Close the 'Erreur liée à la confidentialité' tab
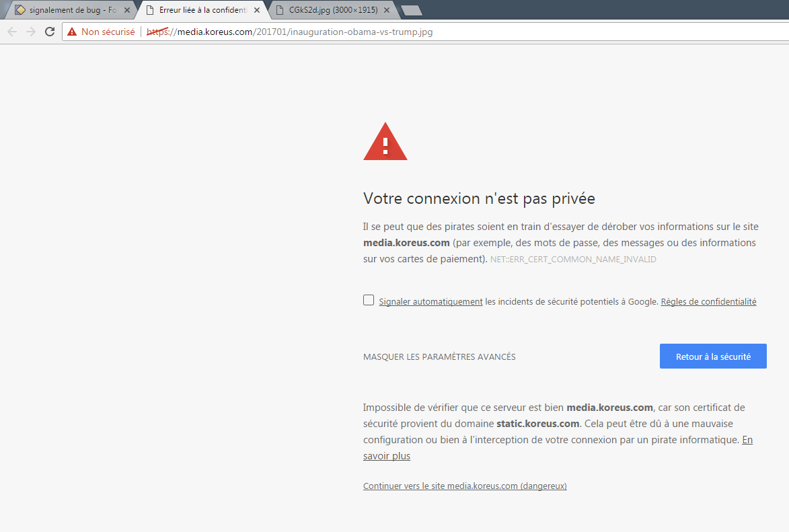789x532 pixels. coord(257,10)
